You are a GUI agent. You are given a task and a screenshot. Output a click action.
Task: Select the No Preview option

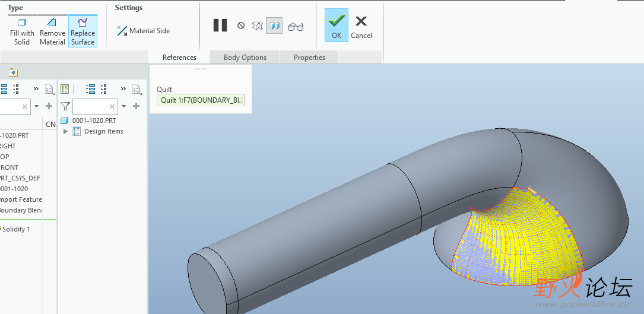241,26
